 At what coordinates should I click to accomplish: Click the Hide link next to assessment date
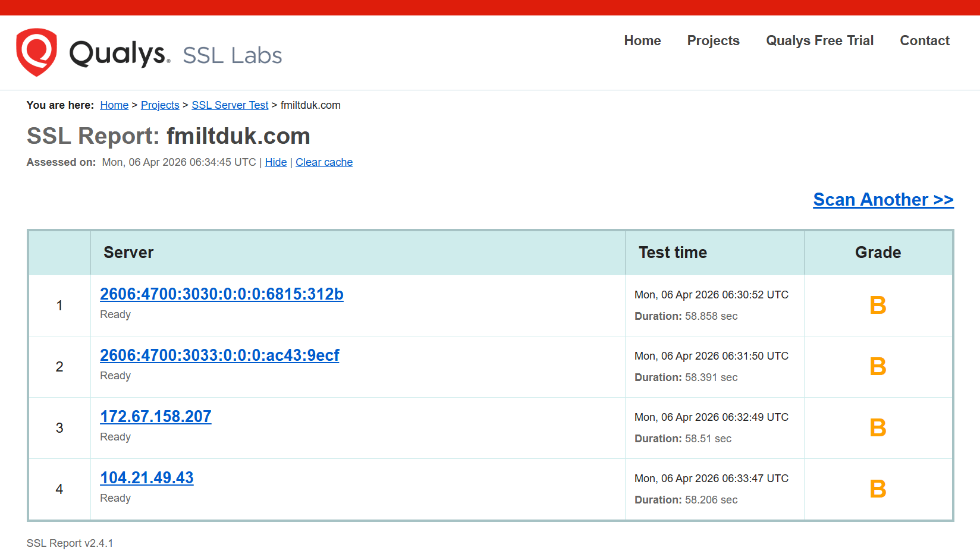(x=276, y=162)
